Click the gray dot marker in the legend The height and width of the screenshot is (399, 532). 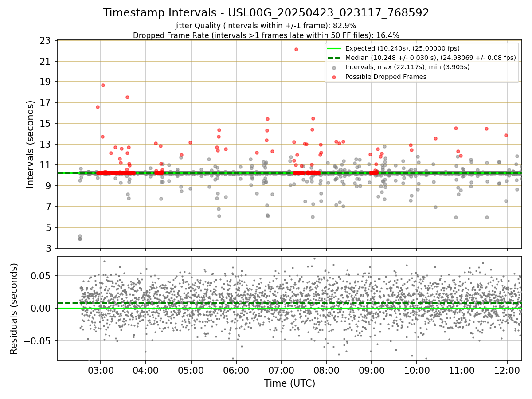pyautogui.click(x=334, y=67)
